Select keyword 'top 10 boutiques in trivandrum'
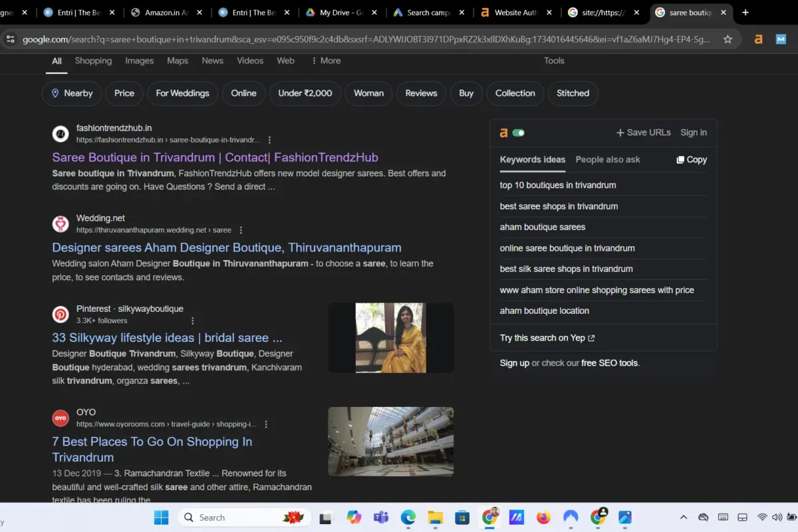This screenshot has height=532, width=798. click(558, 185)
